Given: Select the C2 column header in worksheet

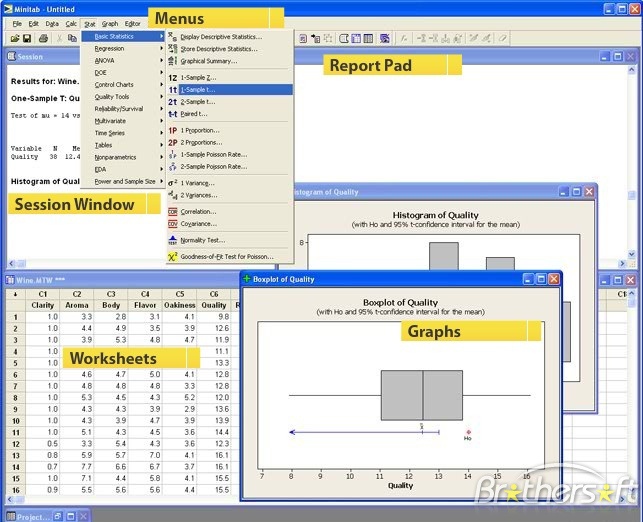Looking at the screenshot, I should click(77, 294).
